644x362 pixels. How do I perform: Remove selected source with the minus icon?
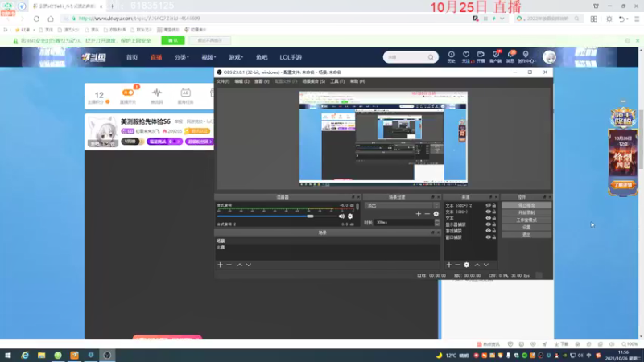pyautogui.click(x=457, y=265)
